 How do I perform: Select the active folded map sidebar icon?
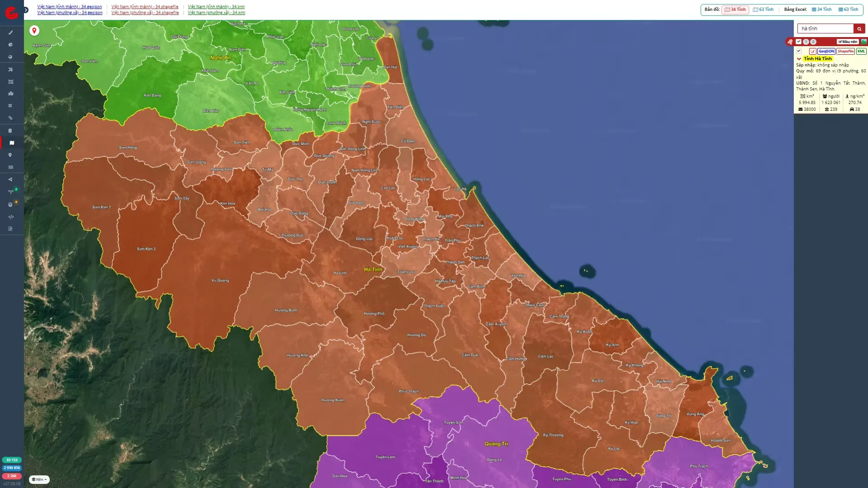[x=12, y=142]
